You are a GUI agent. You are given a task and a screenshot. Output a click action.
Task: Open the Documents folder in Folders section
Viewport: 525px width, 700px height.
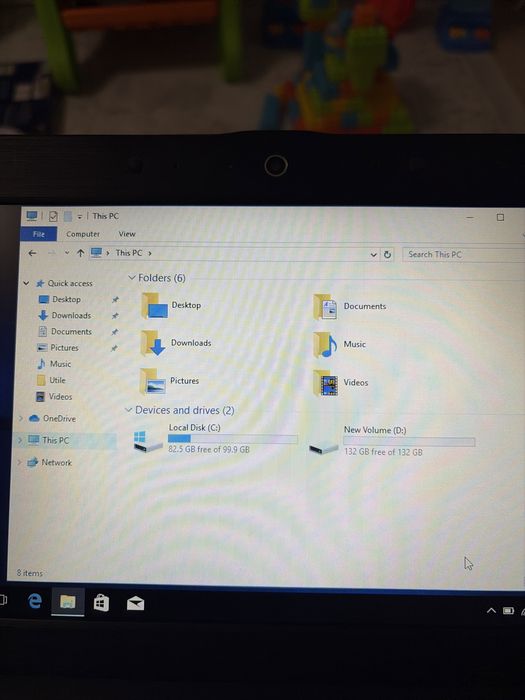tap(350, 307)
